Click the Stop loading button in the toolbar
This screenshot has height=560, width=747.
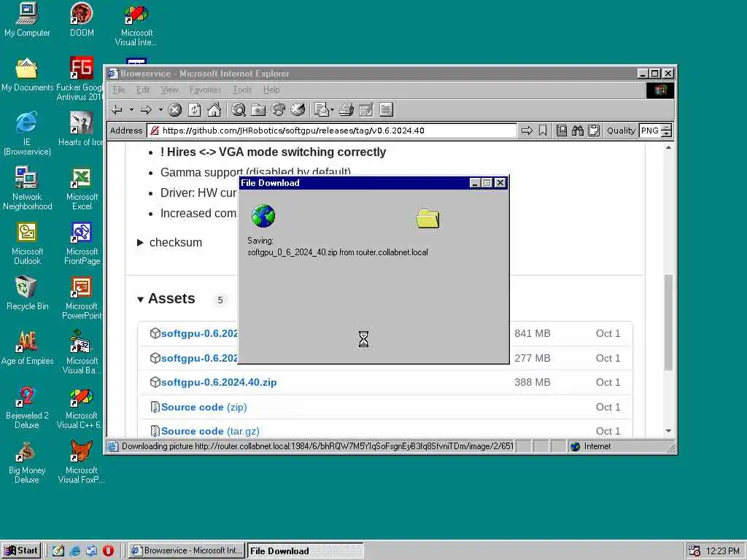pyautogui.click(x=175, y=110)
